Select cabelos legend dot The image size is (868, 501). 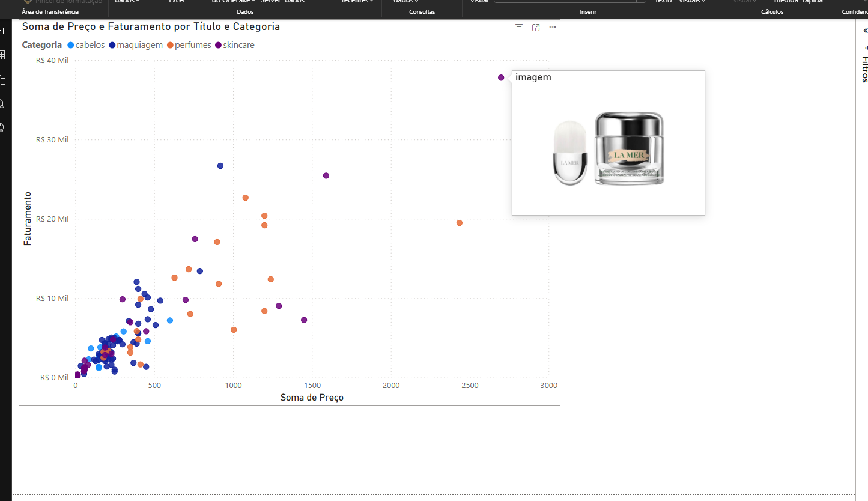71,45
